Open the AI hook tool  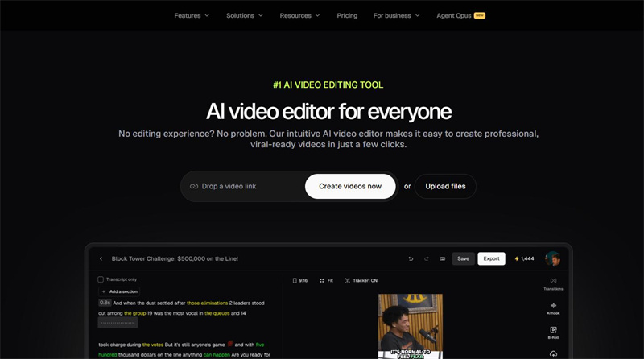553,307
